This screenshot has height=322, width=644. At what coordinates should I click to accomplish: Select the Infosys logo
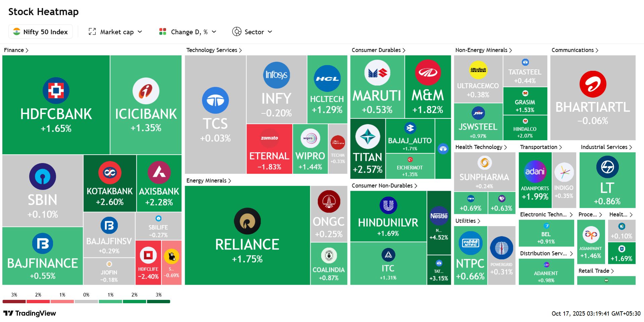point(276,75)
